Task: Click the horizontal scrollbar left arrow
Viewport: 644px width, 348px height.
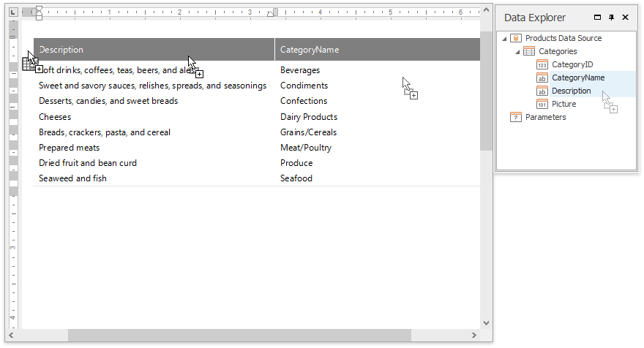Action: 11,336
